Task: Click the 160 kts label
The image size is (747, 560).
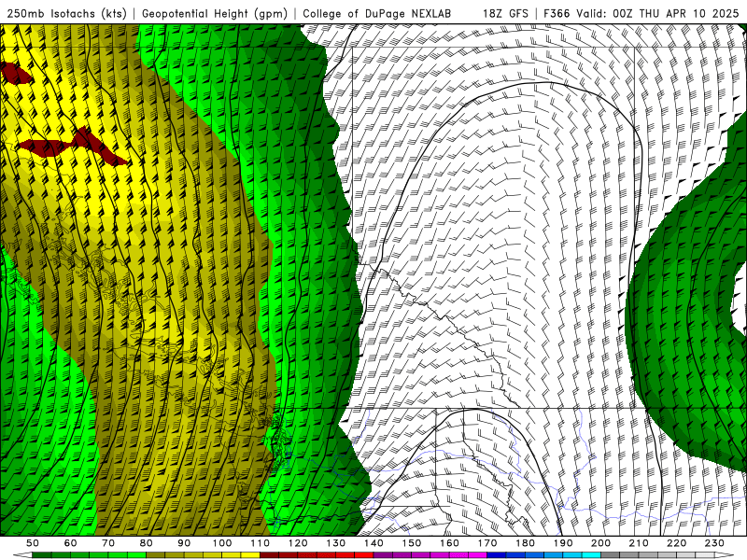Action: (450, 543)
